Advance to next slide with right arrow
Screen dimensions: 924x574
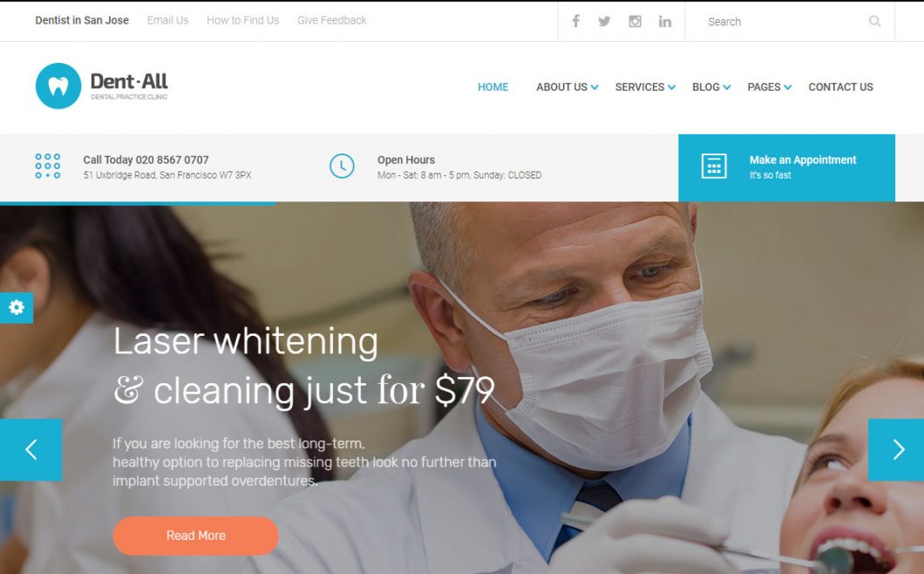click(x=896, y=449)
